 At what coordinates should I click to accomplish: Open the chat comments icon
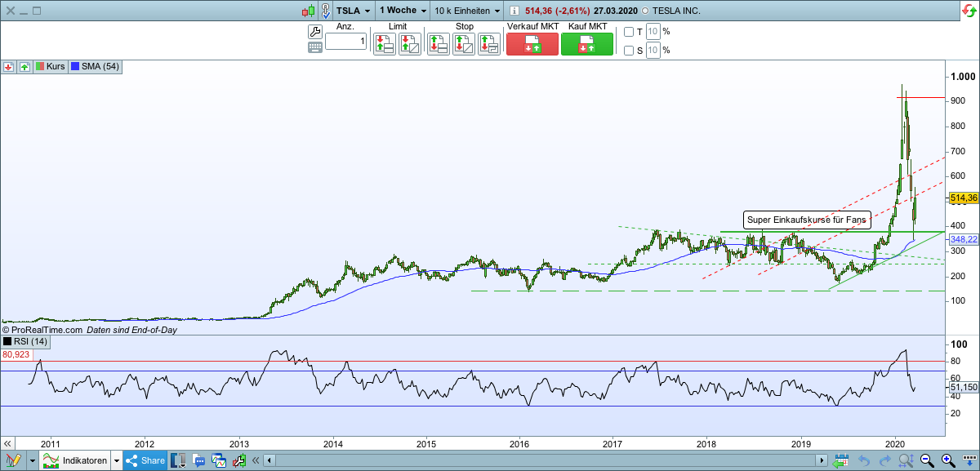(199, 460)
